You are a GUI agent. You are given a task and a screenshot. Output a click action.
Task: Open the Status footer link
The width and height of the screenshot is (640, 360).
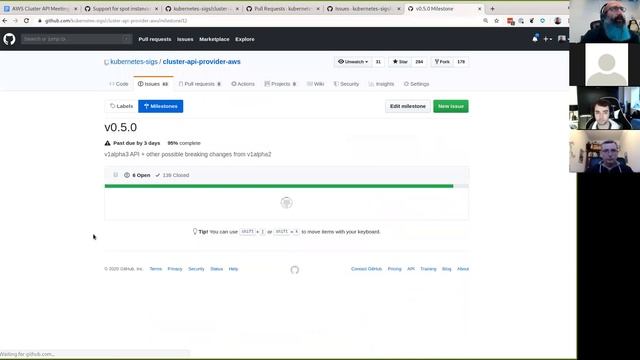216,269
